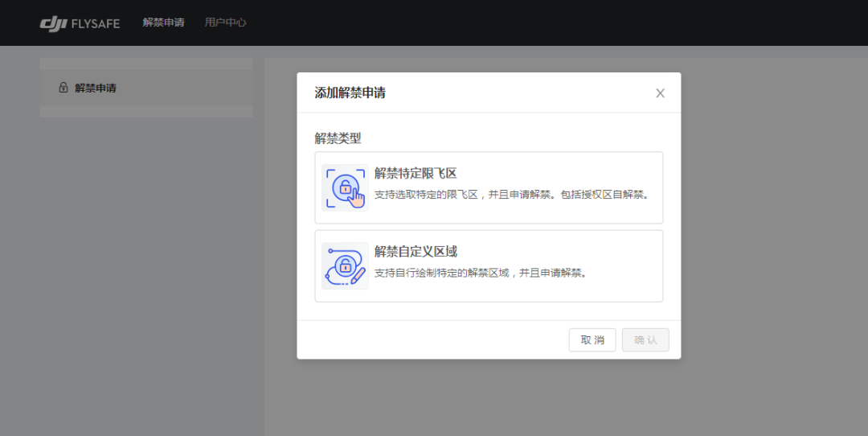Image resolution: width=868 pixels, height=436 pixels.
Task: Select 解禁申请 in the left sidebar
Action: tap(146, 88)
